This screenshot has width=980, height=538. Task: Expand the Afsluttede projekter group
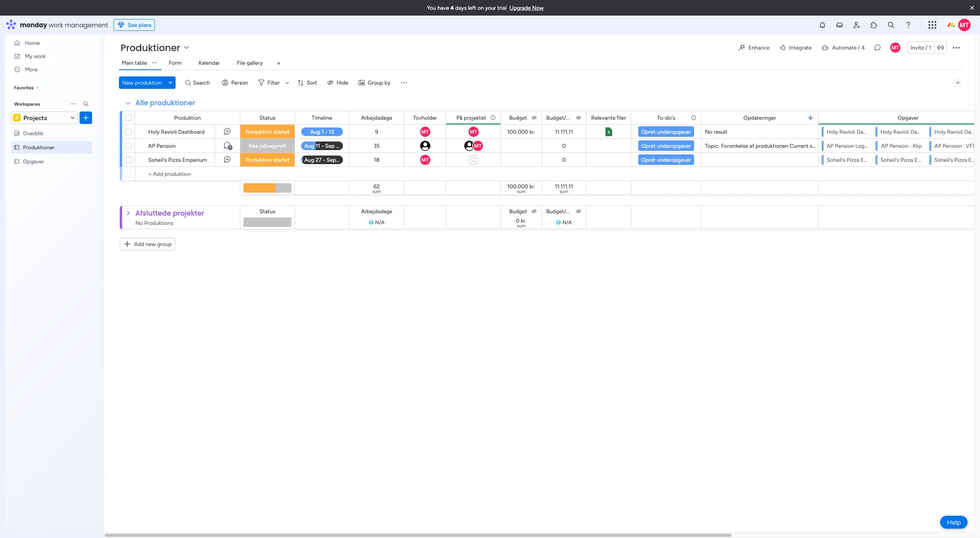pyautogui.click(x=128, y=213)
